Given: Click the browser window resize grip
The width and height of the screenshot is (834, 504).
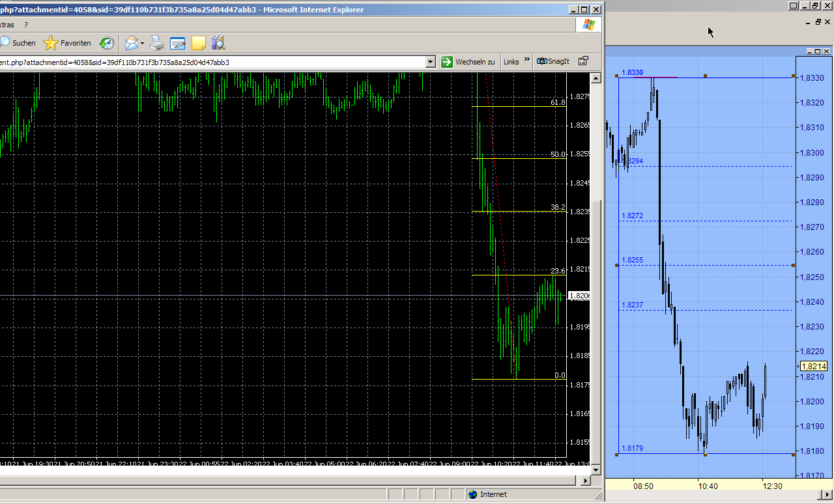Looking at the screenshot, I should click(x=597, y=495).
